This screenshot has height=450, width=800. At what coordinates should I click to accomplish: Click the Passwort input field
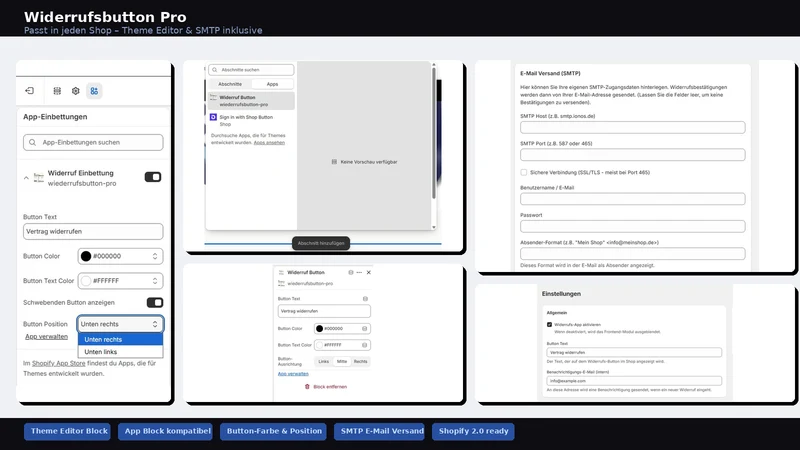tap(633, 226)
